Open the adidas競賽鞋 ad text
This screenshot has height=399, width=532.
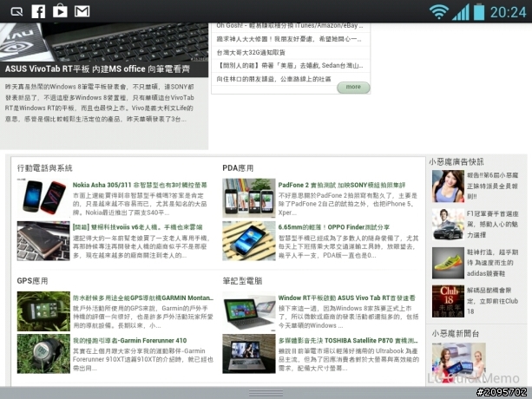click(x=492, y=263)
